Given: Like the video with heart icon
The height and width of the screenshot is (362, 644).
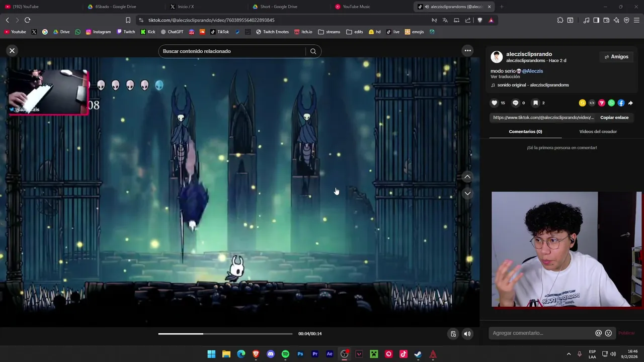Looking at the screenshot, I should point(494,103).
